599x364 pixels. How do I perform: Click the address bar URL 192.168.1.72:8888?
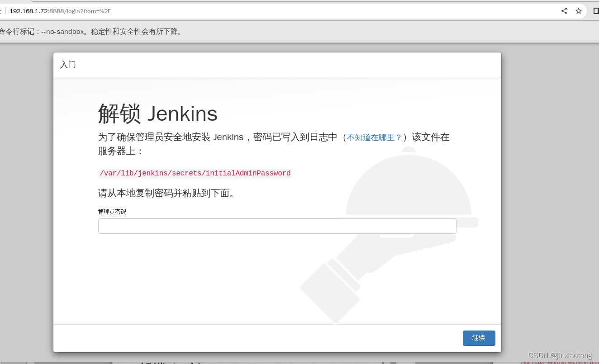coord(60,11)
